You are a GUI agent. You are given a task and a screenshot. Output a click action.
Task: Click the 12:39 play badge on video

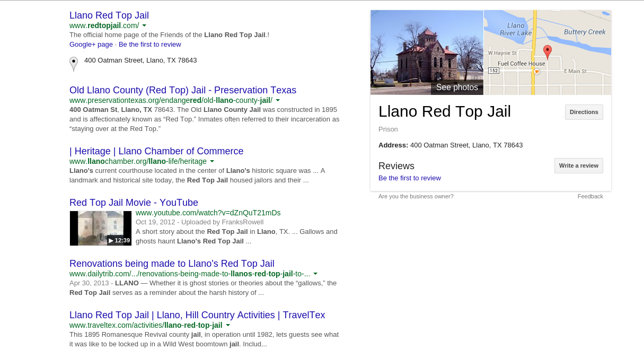point(119,240)
